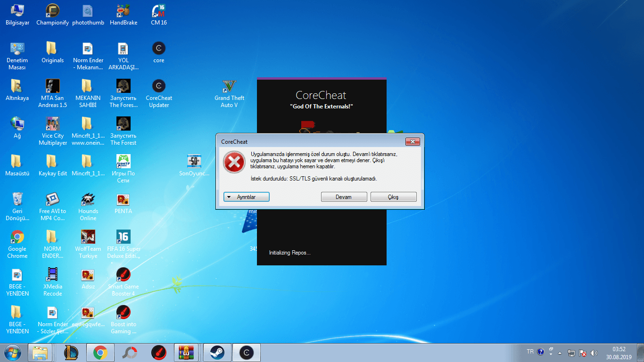Open Action Center flag icon
644x362 pixels.
pyautogui.click(x=583, y=353)
